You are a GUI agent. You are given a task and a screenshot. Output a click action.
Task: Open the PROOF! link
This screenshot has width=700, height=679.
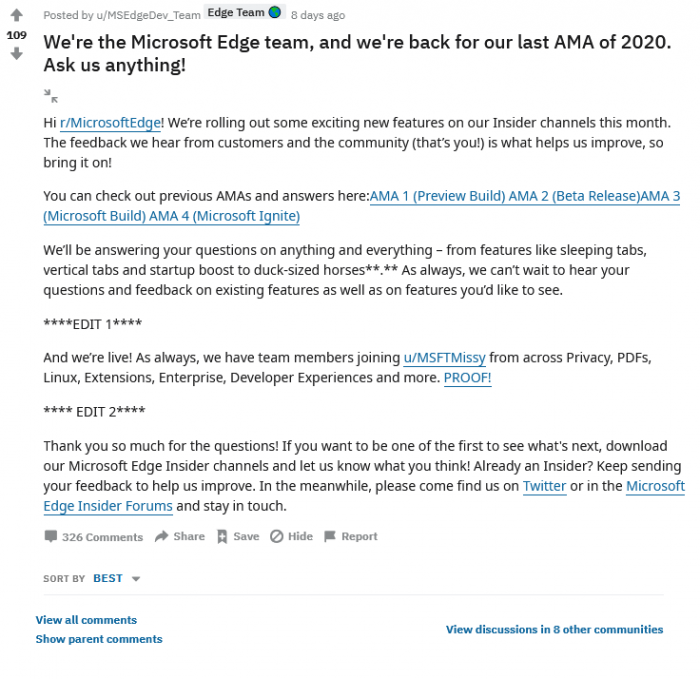pyautogui.click(x=467, y=377)
